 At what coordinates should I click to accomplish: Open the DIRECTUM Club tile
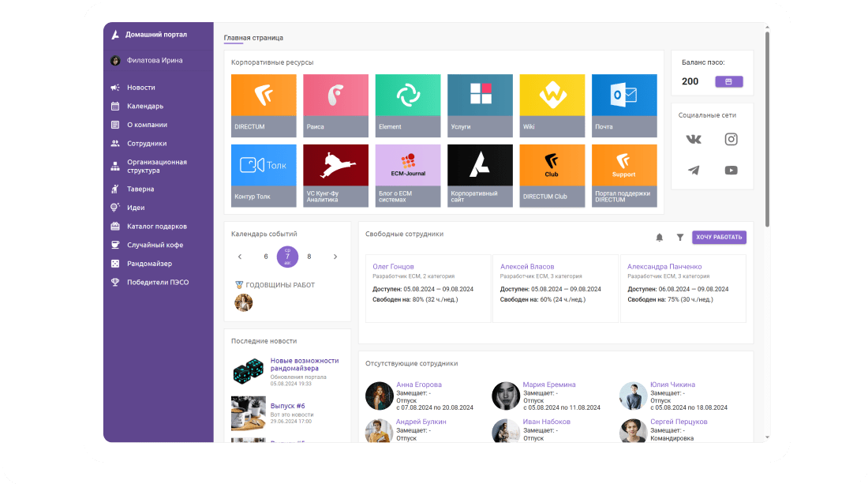(552, 175)
